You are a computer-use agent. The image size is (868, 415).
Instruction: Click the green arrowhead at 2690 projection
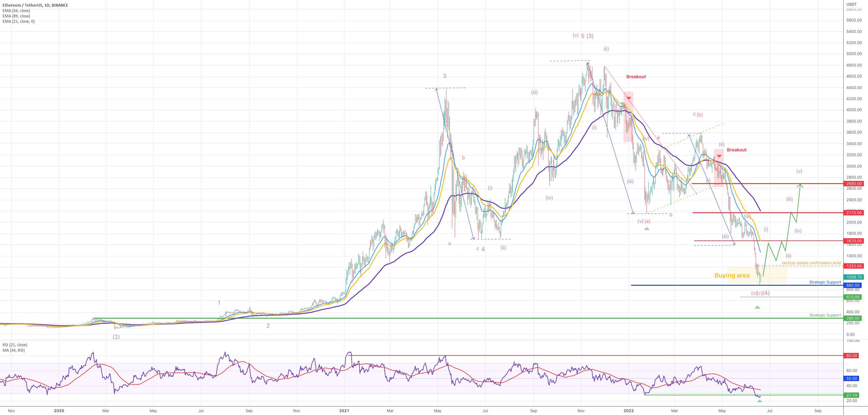point(800,185)
